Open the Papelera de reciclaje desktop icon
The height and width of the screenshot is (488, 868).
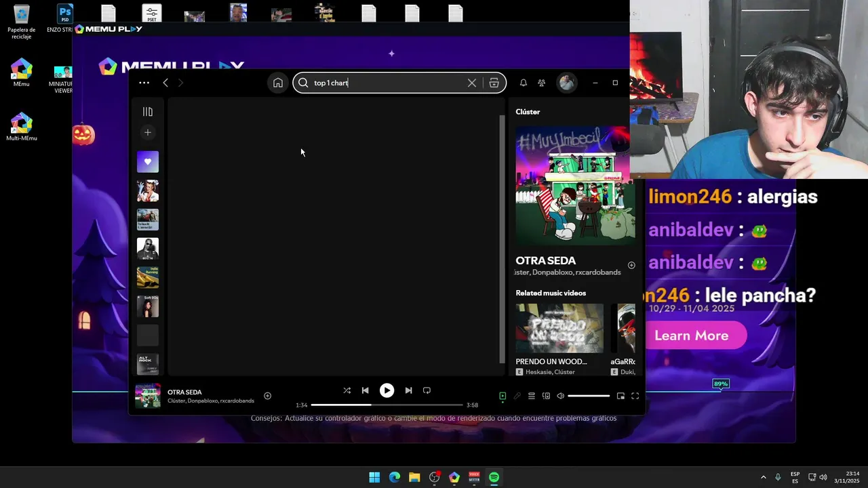pyautogui.click(x=21, y=22)
